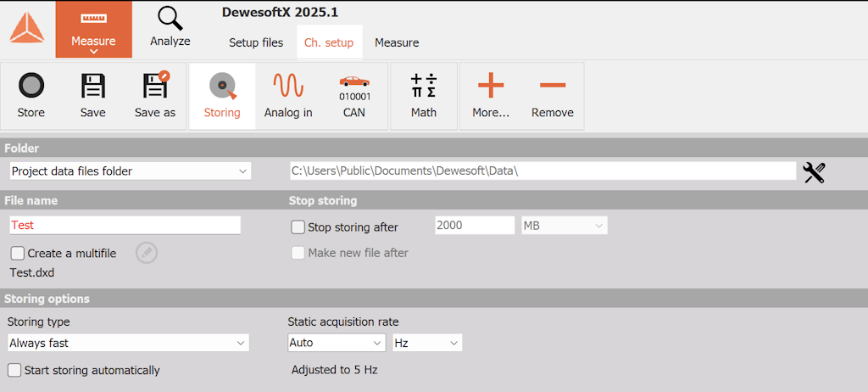868x392 pixels.
Task: Open the MB unit dropdown
Action: coord(565,226)
